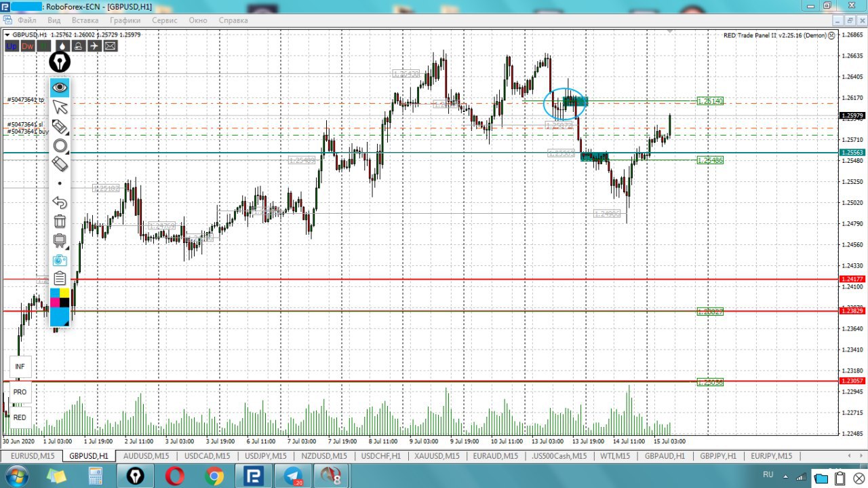Click the airplane send icon on chart
This screenshot has height=488, width=868.
[x=94, y=46]
